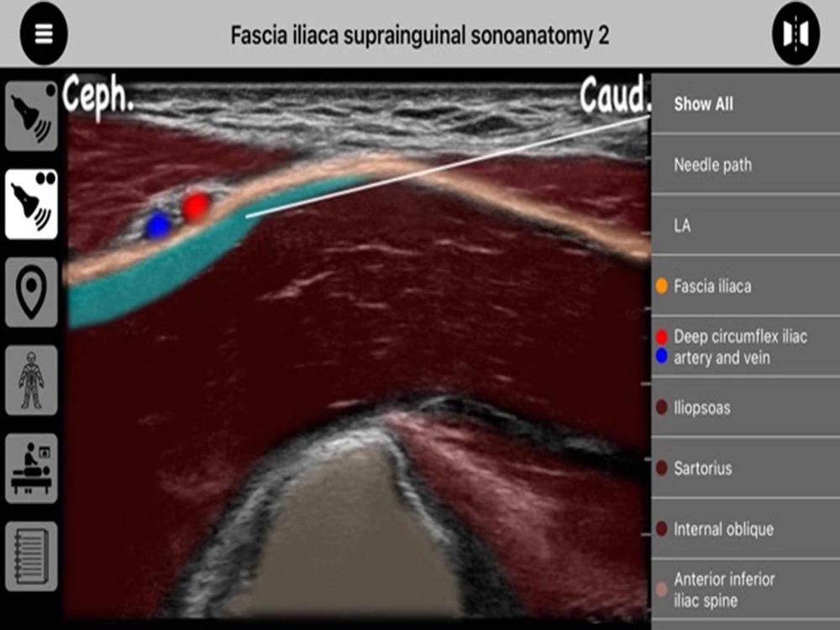Click the 'Ceph.' orientation label

97,96
